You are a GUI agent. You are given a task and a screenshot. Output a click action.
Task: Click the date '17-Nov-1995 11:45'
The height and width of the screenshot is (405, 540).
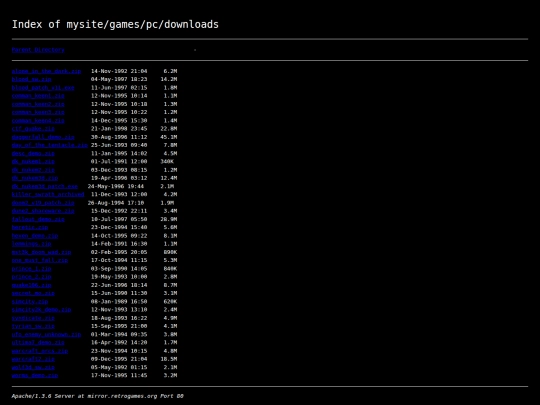(119, 376)
